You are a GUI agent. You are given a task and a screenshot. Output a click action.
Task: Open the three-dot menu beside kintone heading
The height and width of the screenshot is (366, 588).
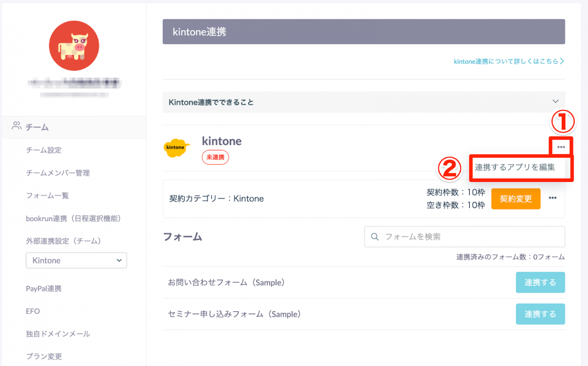(561, 146)
